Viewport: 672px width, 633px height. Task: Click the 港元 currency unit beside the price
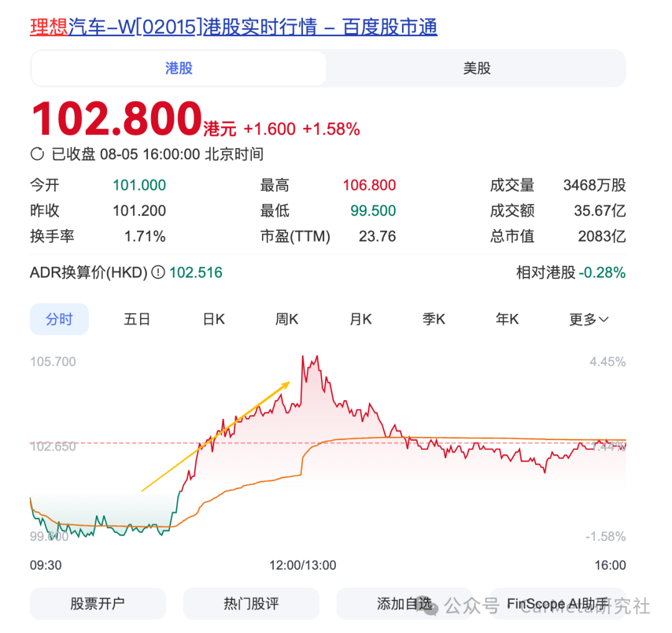click(x=220, y=129)
